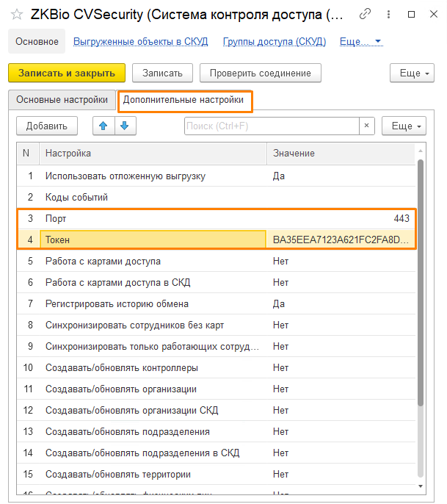Viewport: 447px width, 504px height.
Task: Click "Записать и закрыть" button
Action: (x=67, y=73)
